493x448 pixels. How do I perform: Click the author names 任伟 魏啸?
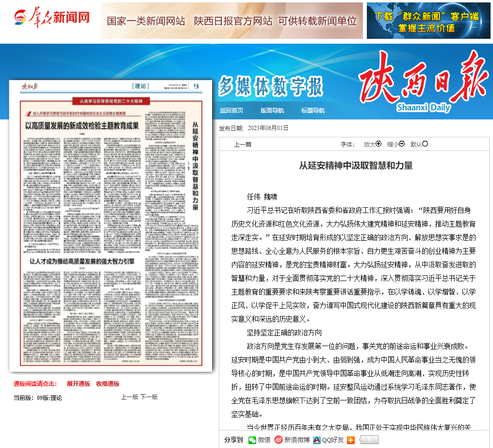pyautogui.click(x=262, y=197)
